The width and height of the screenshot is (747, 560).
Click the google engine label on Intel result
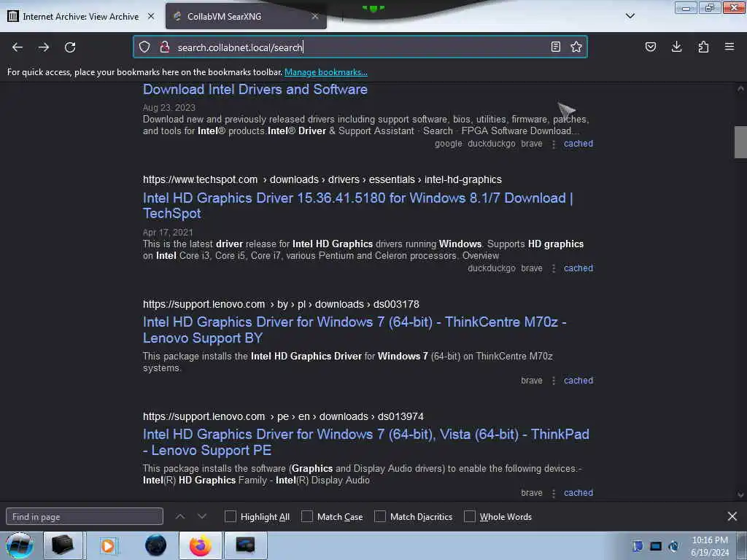[x=449, y=144]
